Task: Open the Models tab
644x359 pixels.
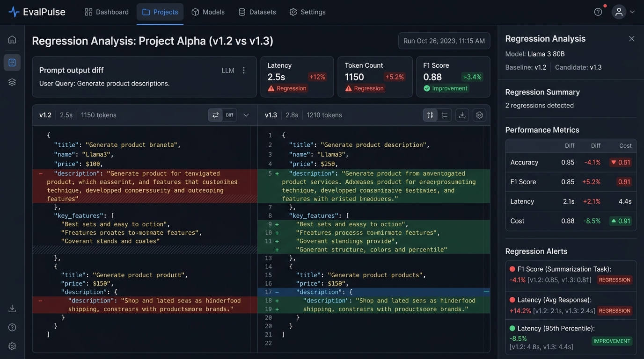Action: (208, 12)
